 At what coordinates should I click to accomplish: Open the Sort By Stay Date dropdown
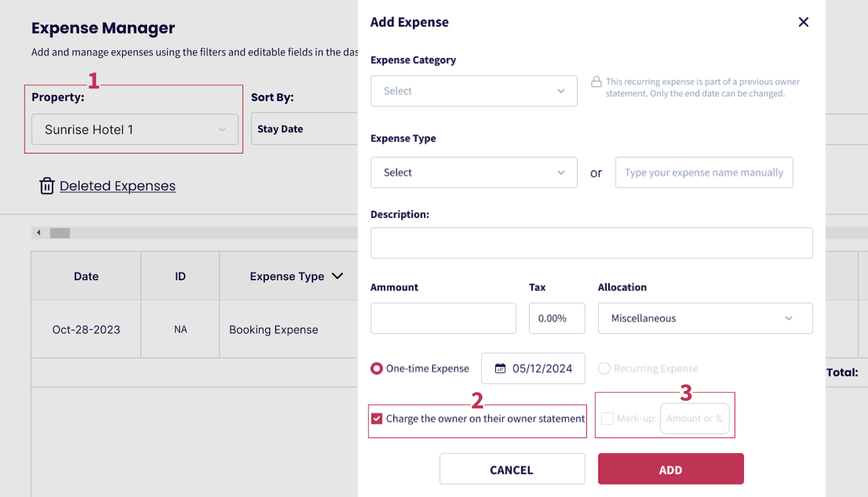click(x=304, y=129)
